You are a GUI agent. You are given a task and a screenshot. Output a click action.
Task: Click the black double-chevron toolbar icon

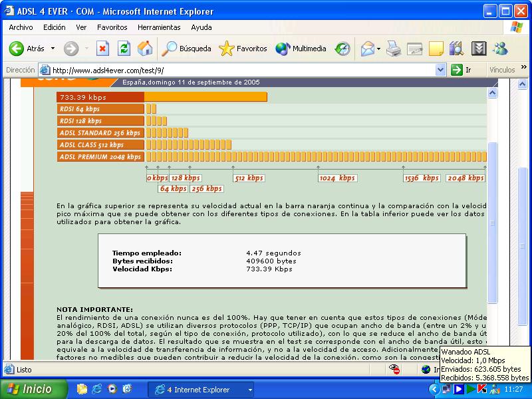(x=479, y=49)
